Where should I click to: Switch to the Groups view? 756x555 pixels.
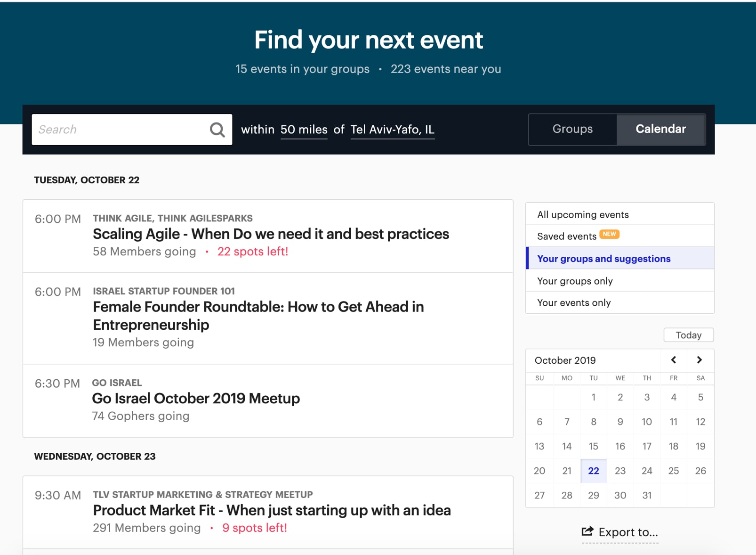click(x=572, y=129)
